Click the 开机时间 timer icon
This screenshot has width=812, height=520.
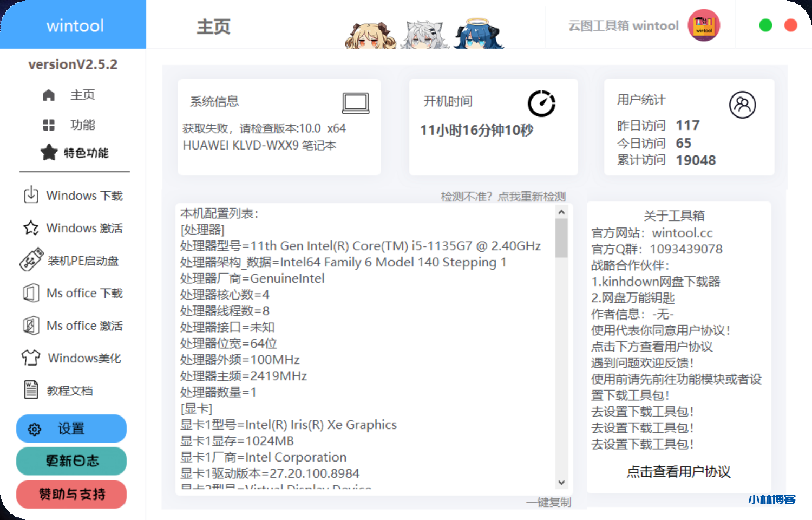[541, 103]
